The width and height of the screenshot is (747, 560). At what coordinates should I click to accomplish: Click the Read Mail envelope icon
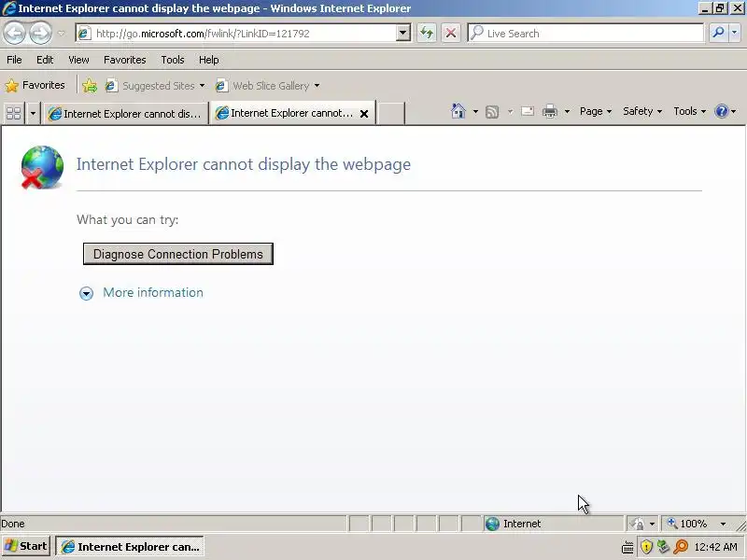click(x=528, y=111)
